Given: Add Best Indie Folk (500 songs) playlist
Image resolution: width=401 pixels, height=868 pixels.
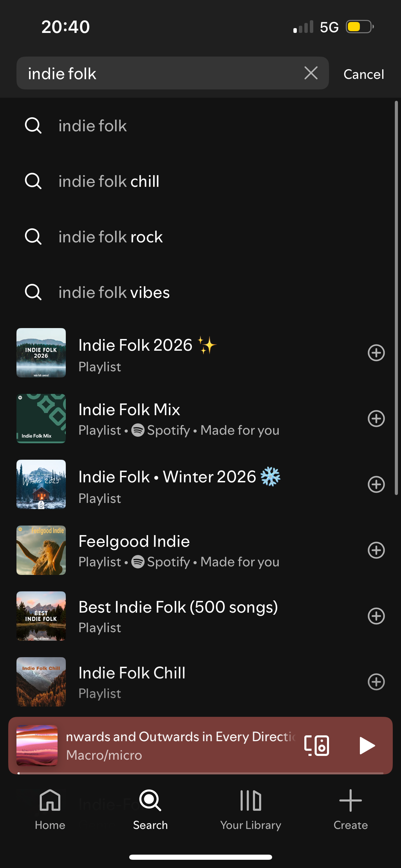Looking at the screenshot, I should [x=376, y=616].
